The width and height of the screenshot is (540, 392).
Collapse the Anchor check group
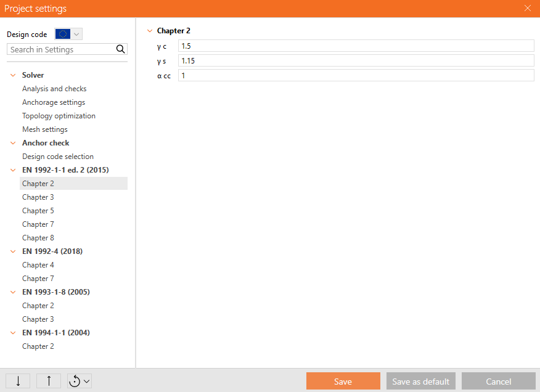(x=13, y=143)
